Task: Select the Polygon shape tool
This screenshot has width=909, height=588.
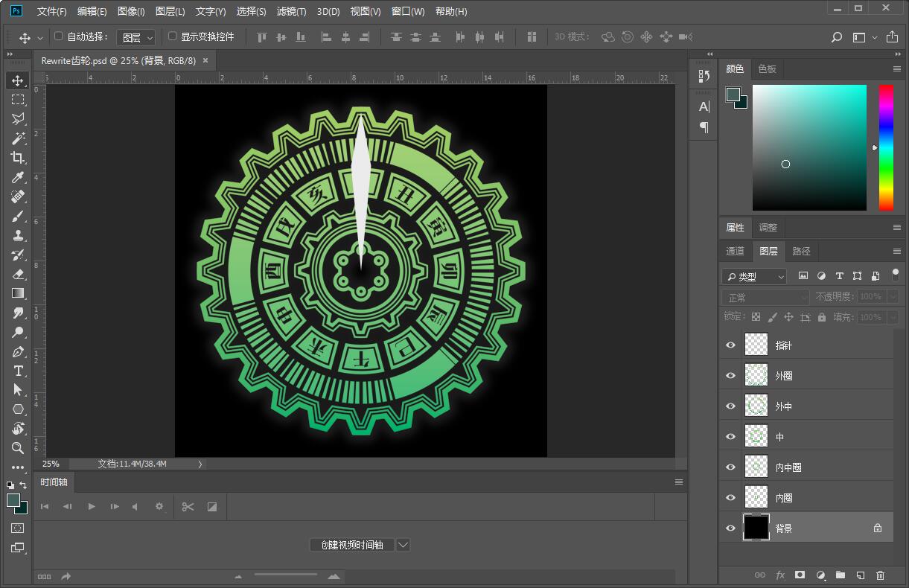Action: 18,409
